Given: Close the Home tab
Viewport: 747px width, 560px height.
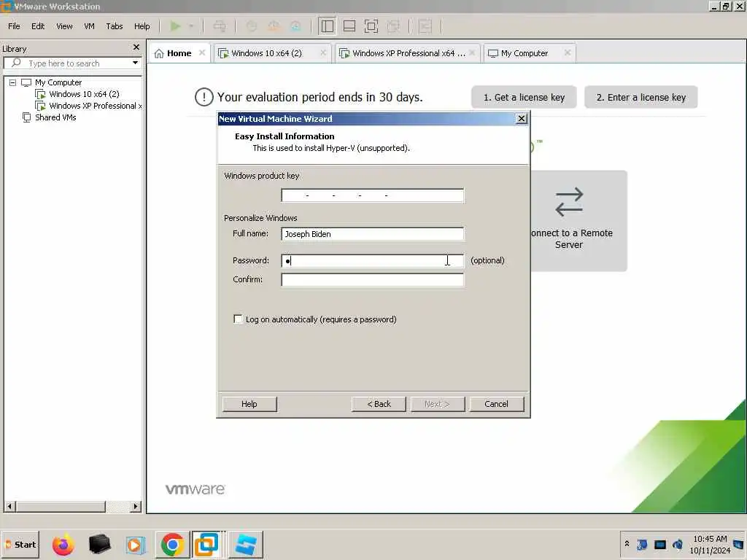Looking at the screenshot, I should [x=202, y=52].
